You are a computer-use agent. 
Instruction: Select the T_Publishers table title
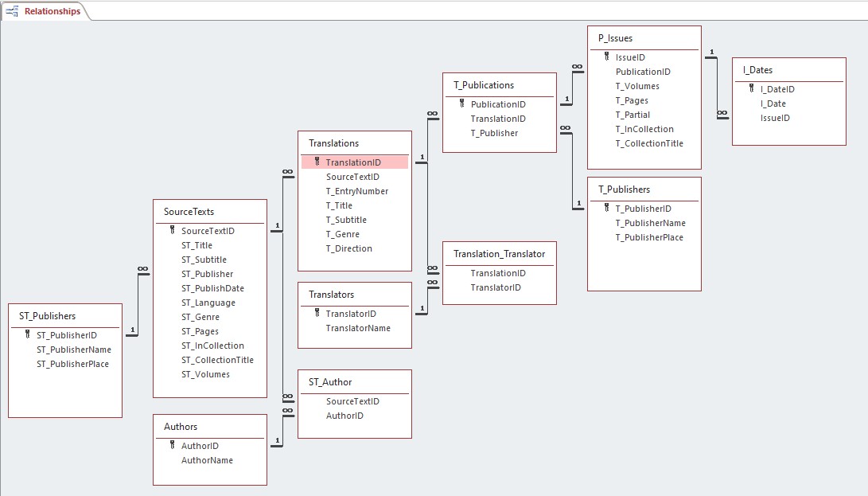click(x=624, y=189)
